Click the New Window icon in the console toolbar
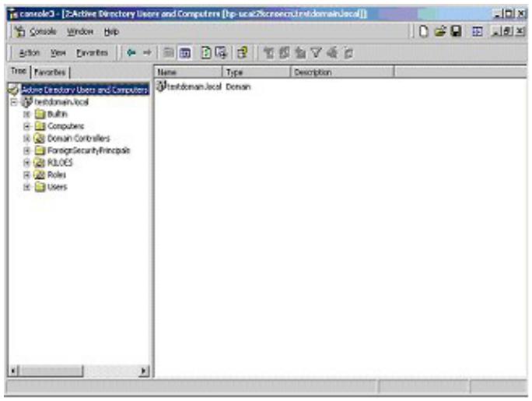 477,32
